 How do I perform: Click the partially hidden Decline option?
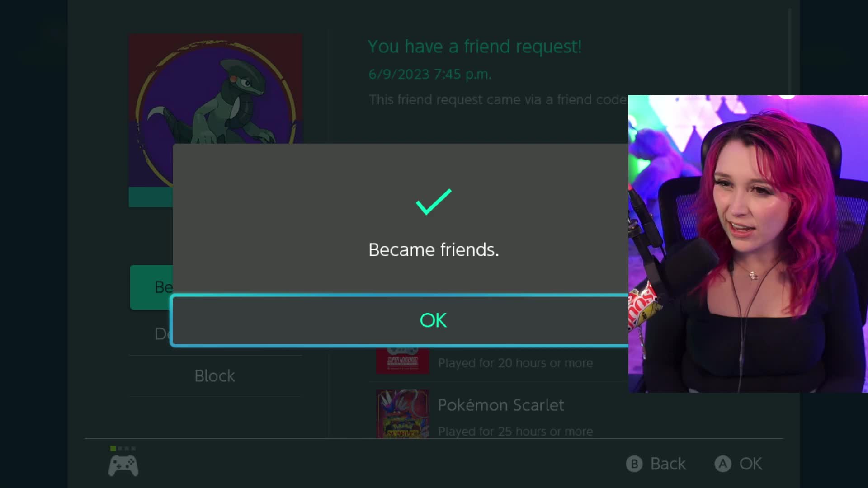(163, 334)
